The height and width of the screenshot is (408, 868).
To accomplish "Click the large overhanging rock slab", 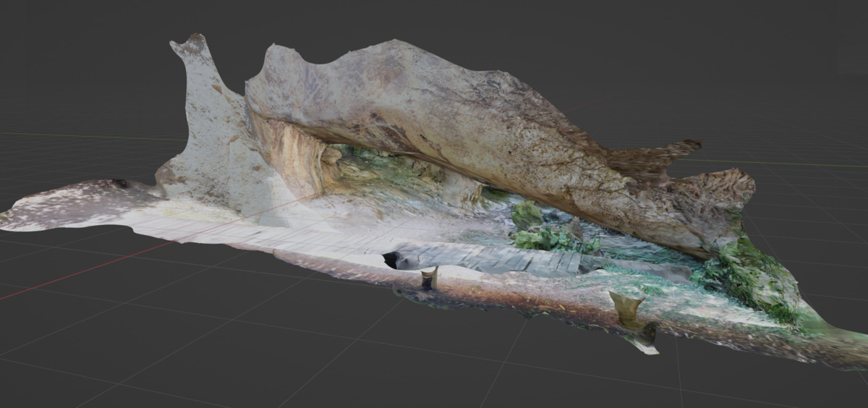I will pos(434,109).
